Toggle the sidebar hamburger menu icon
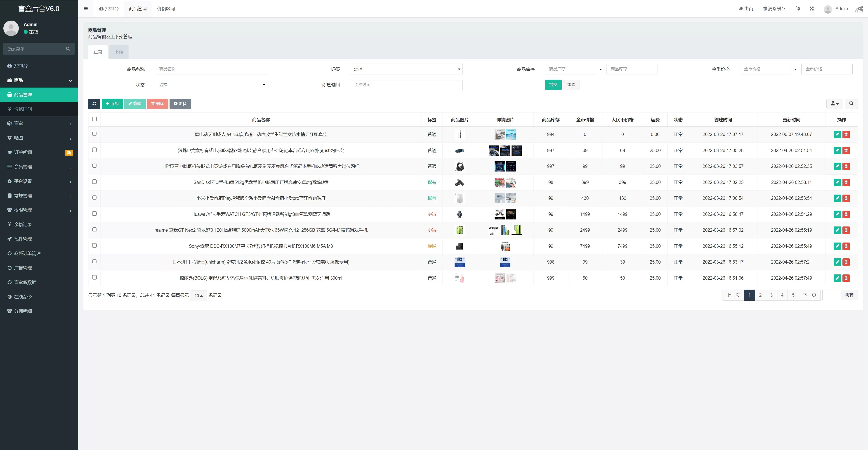The height and width of the screenshot is (450, 868). pos(86,9)
